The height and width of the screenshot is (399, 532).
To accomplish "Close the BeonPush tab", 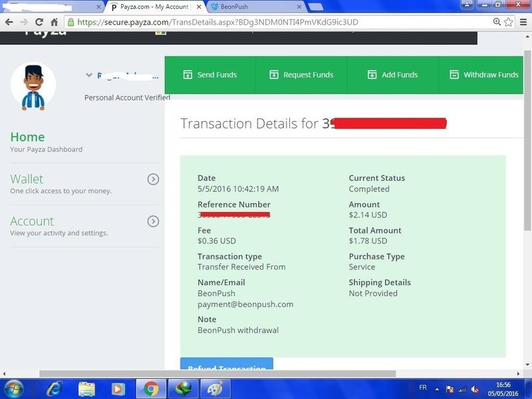I will [x=299, y=7].
